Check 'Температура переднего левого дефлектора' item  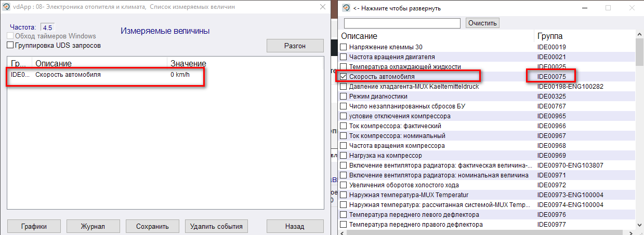(344, 215)
